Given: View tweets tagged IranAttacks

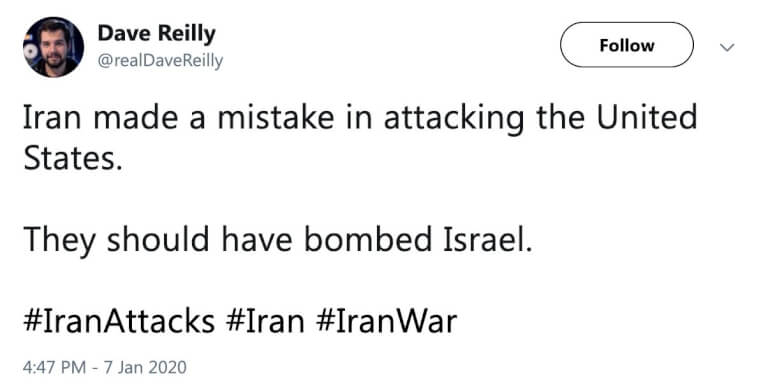Looking at the screenshot, I should point(119,322).
